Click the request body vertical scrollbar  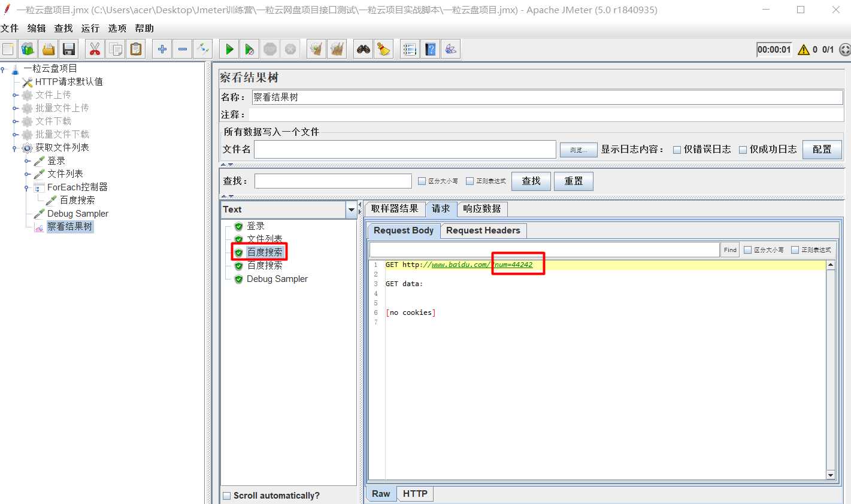(831, 370)
